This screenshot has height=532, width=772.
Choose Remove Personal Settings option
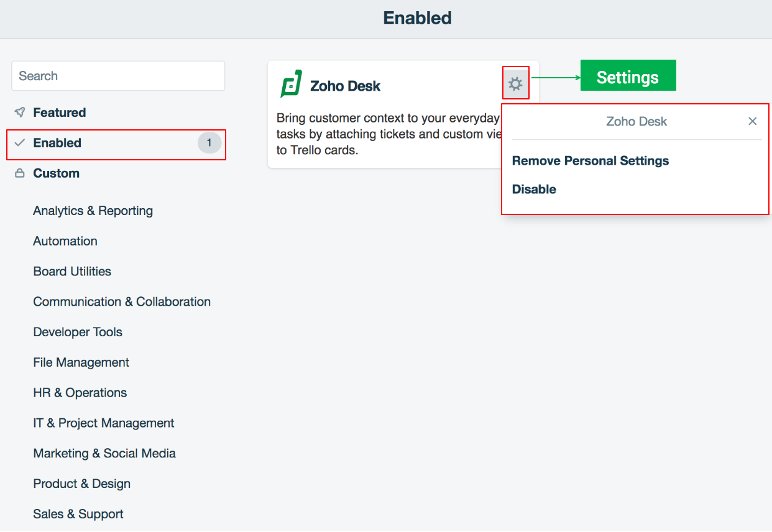click(590, 161)
